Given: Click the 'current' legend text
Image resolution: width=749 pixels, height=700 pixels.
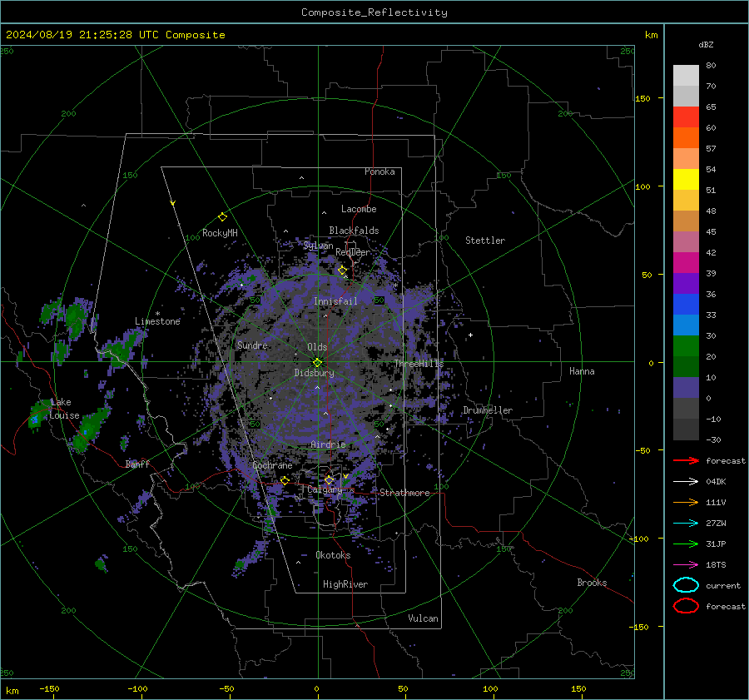Looking at the screenshot, I should pos(723,586).
